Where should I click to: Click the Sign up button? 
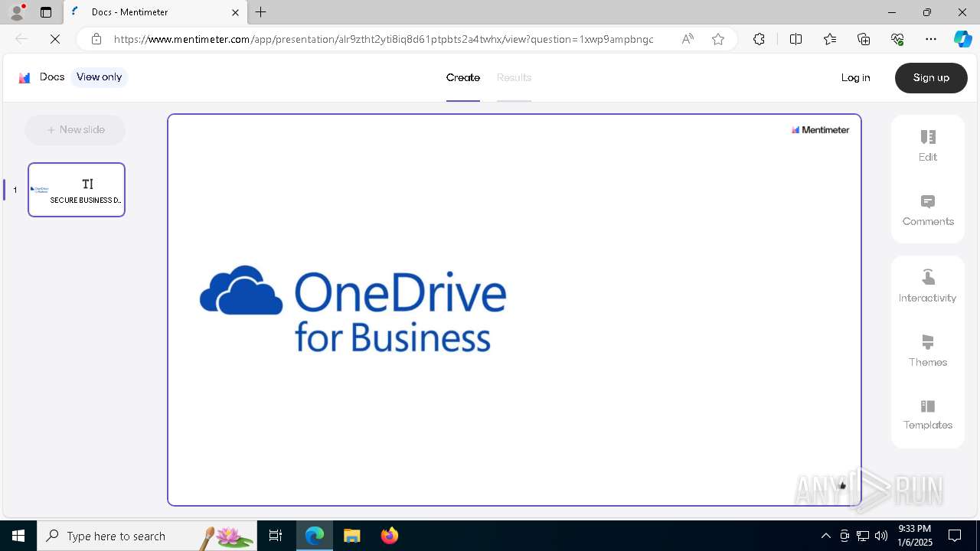coord(931,78)
